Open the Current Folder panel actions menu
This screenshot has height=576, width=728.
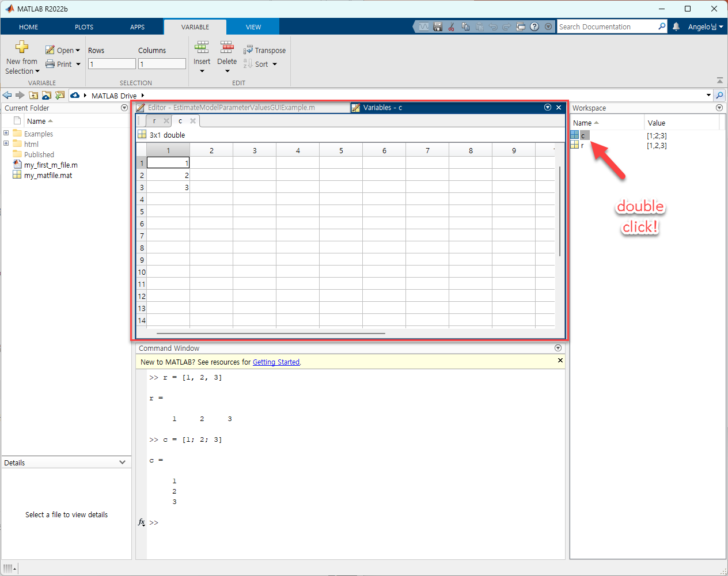point(124,108)
